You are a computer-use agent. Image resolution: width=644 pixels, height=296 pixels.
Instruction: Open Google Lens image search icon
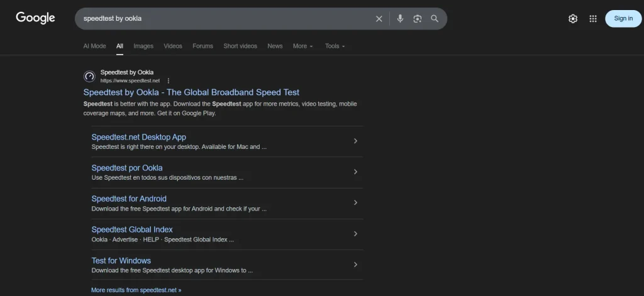(x=418, y=19)
